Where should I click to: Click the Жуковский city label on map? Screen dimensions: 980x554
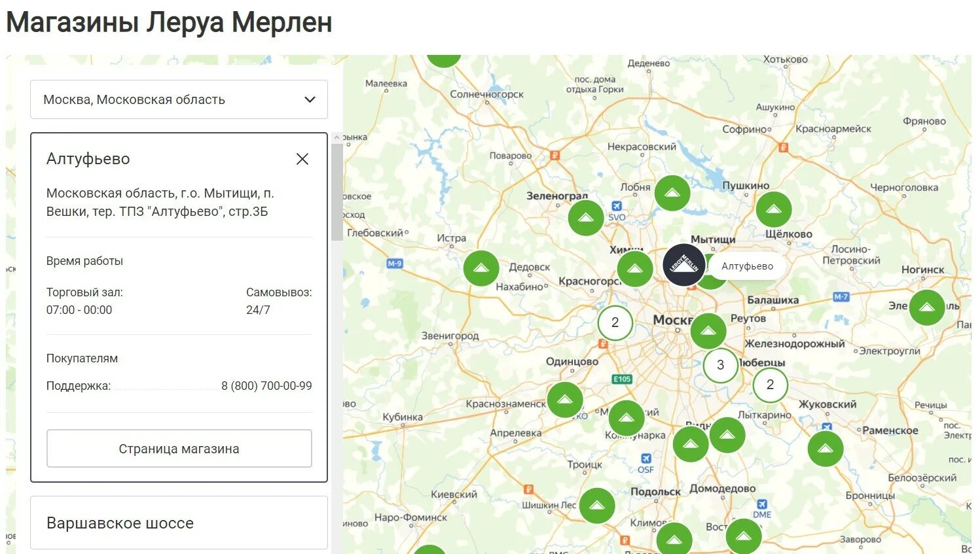point(827,404)
